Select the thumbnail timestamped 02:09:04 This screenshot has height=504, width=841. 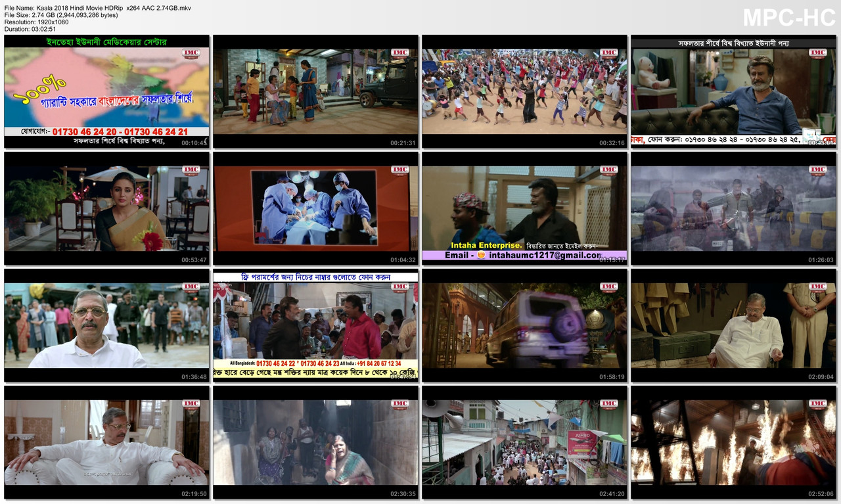pos(733,325)
